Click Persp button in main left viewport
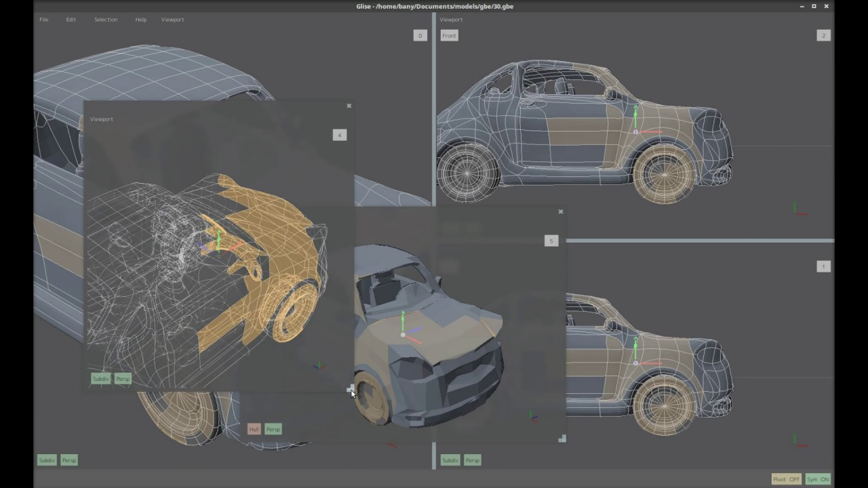868x488 pixels. point(69,460)
